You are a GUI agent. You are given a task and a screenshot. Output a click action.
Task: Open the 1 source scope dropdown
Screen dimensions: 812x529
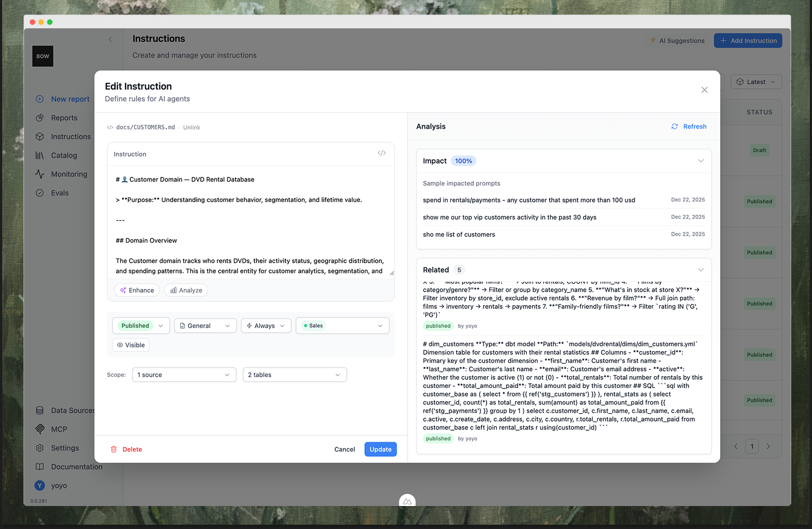pos(184,375)
